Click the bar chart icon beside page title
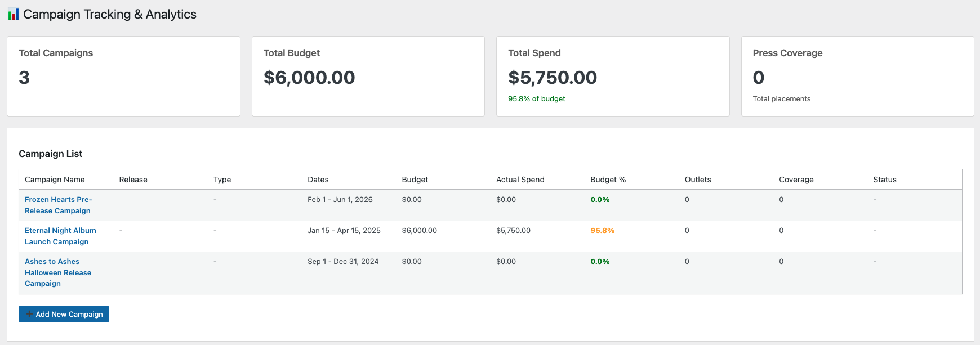The width and height of the screenshot is (980, 345). 14,14
